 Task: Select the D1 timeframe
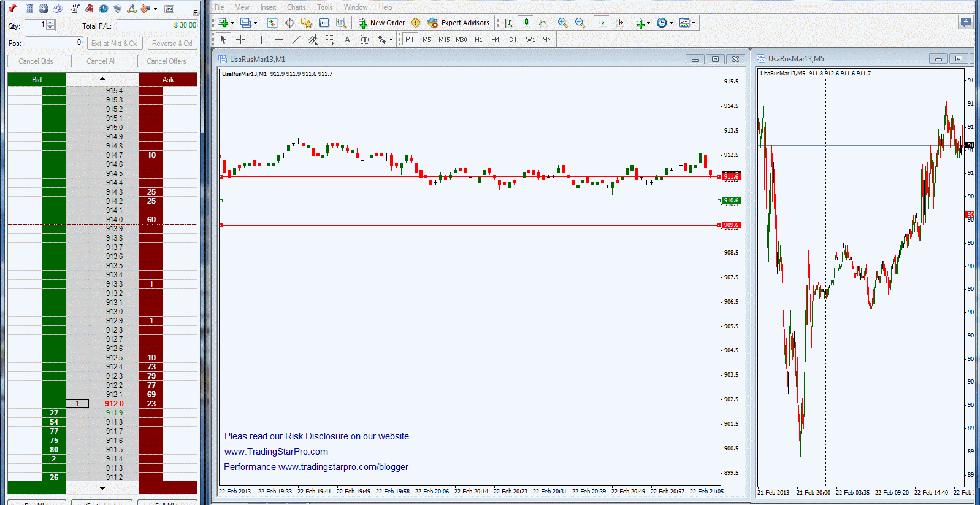513,39
